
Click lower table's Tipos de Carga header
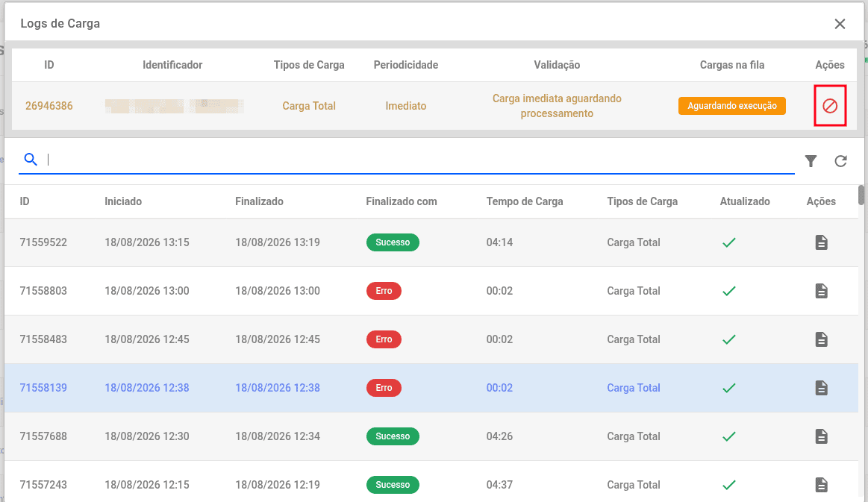point(642,201)
